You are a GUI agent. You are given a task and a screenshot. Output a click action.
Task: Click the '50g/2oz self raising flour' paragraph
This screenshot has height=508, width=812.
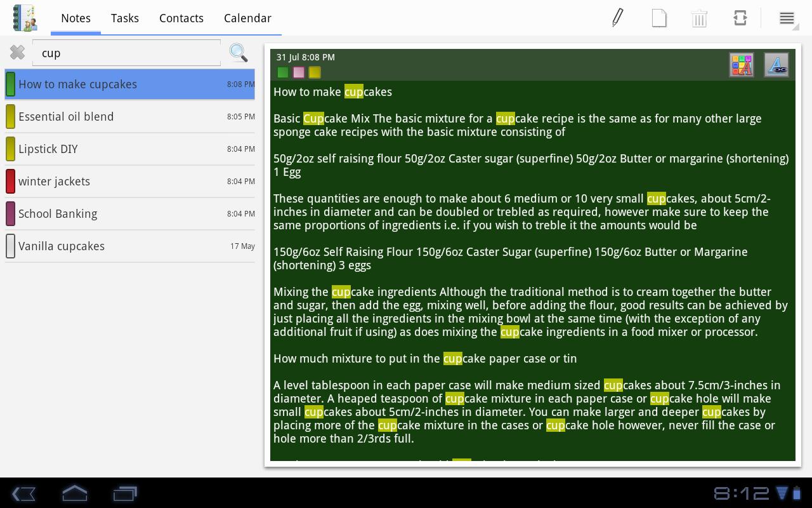click(x=531, y=165)
